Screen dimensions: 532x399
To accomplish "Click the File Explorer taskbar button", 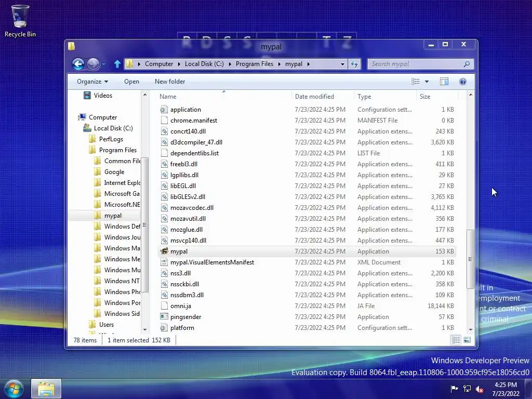I will 46,389.
